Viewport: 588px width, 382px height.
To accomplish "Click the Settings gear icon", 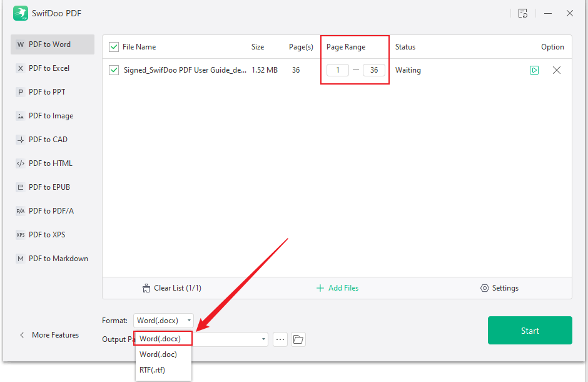I will tap(485, 288).
